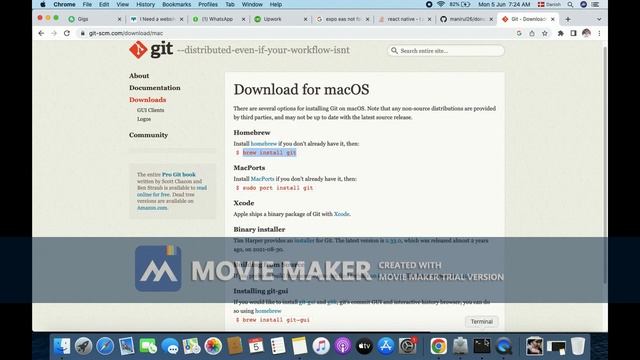Focus the Search entire site field

click(x=446, y=51)
